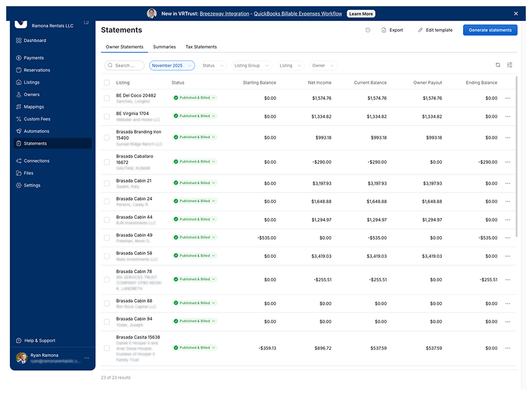Switch to the Summaries tab
Viewport: 532px width, 395px height.
[x=164, y=47]
